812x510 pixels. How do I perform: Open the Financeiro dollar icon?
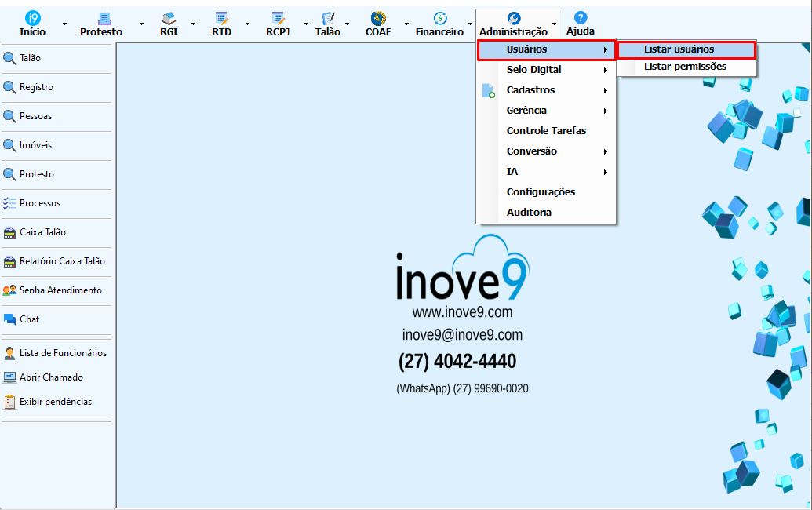[440, 18]
